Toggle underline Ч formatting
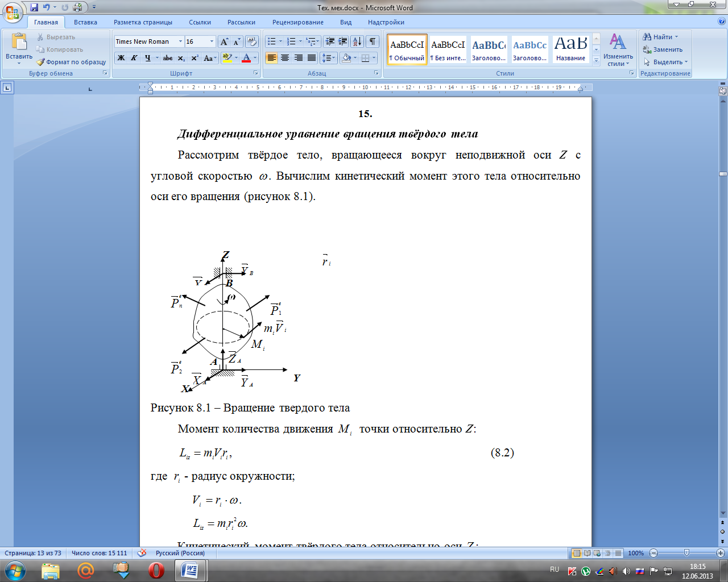The width and height of the screenshot is (728, 582). coord(147,58)
